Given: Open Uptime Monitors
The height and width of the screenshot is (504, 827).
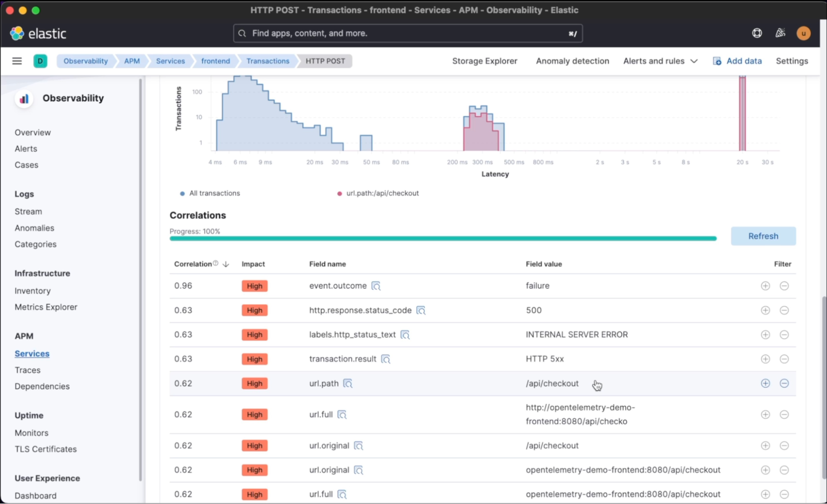Looking at the screenshot, I should coord(31,433).
